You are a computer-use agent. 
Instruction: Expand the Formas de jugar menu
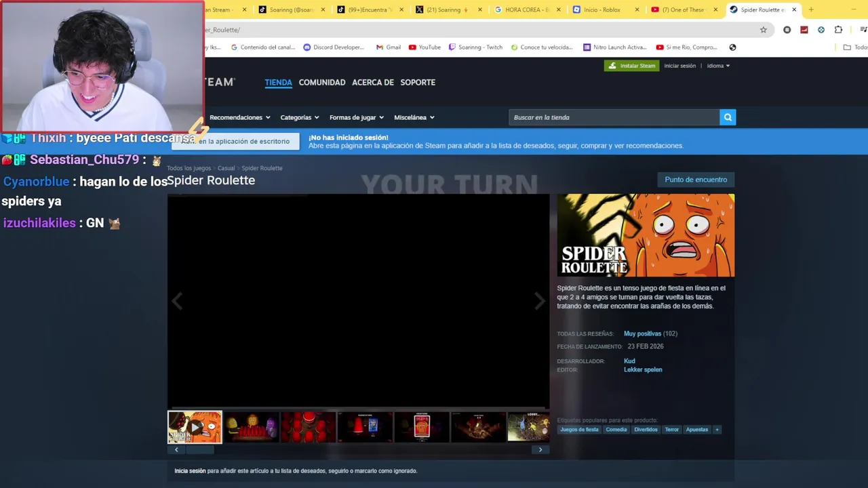[357, 117]
